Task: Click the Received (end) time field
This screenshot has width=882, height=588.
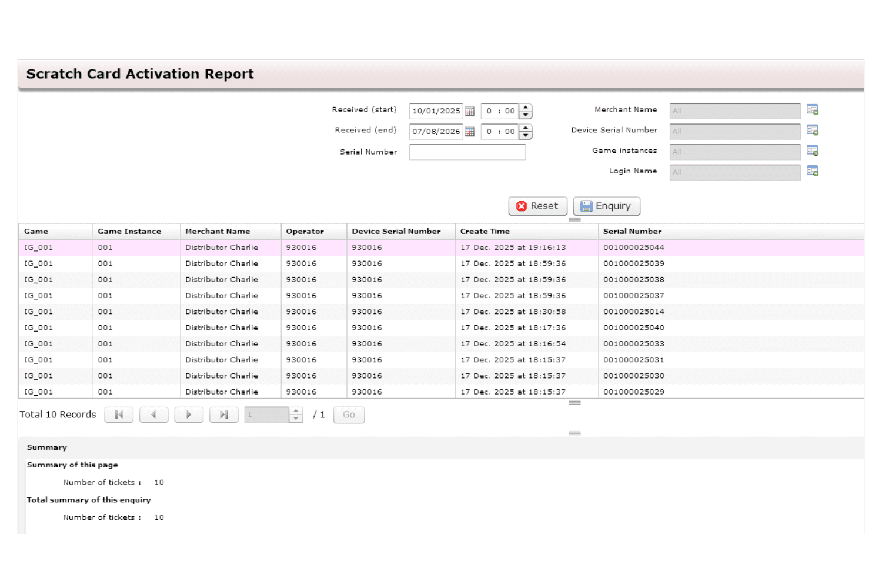Action: [x=500, y=132]
